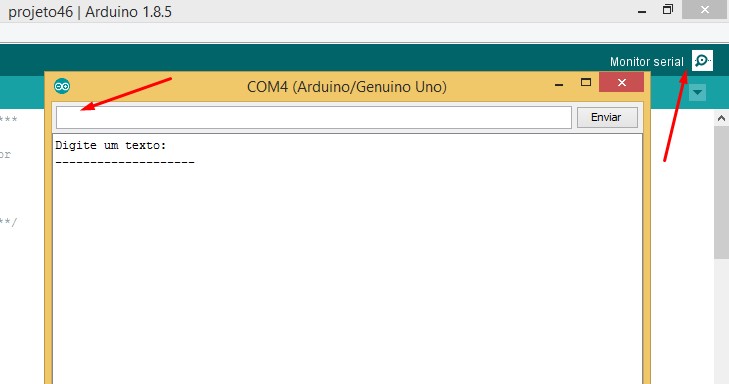Minimize the COM4 serial monitor window
The width and height of the screenshot is (729, 384).
pos(559,85)
